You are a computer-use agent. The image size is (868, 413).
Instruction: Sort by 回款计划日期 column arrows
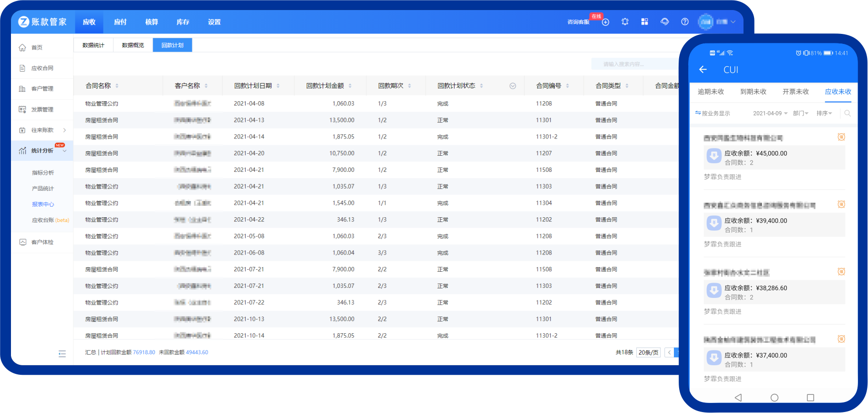(278, 86)
